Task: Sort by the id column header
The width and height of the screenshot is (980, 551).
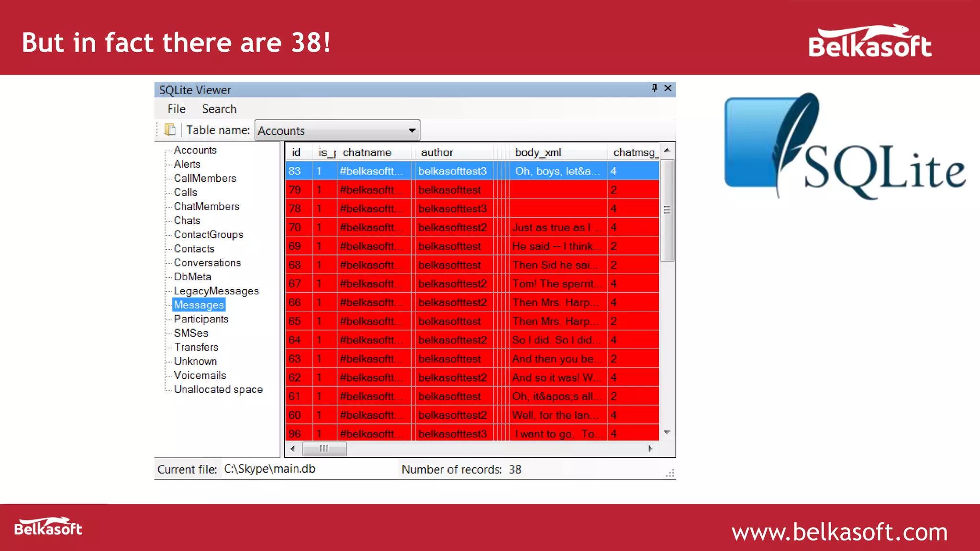Action: (x=299, y=152)
